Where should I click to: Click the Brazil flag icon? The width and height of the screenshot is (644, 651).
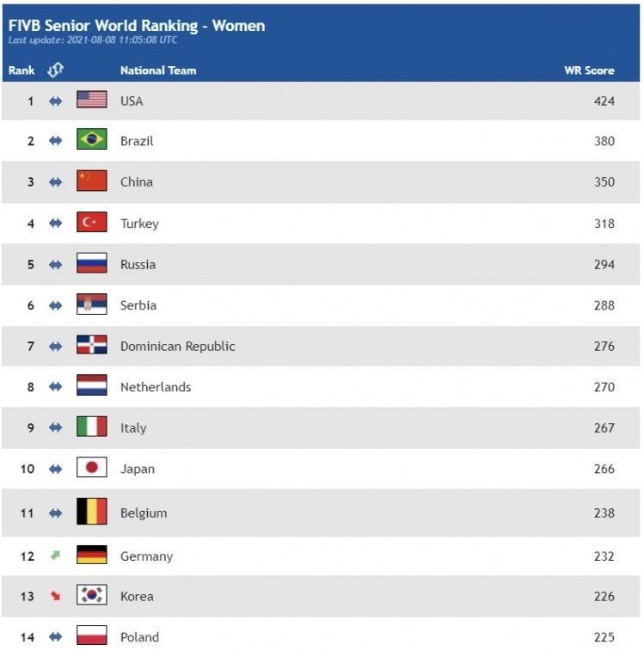click(x=92, y=139)
